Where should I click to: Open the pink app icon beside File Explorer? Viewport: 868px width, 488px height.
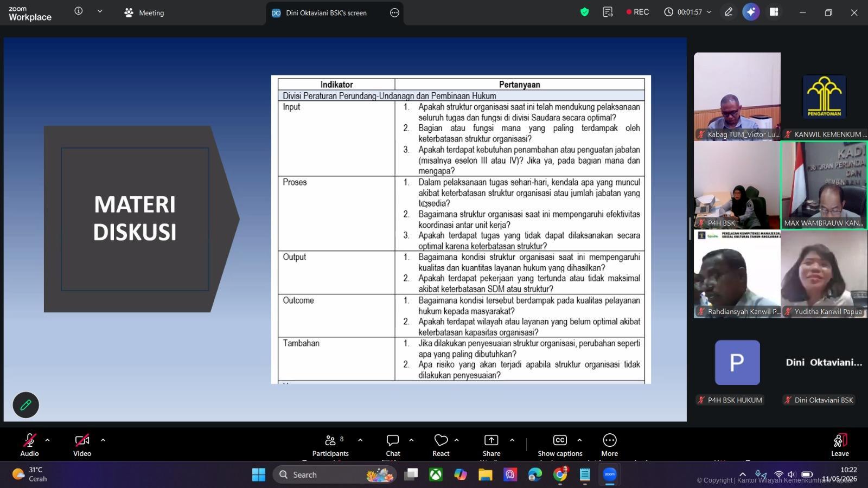click(510, 474)
